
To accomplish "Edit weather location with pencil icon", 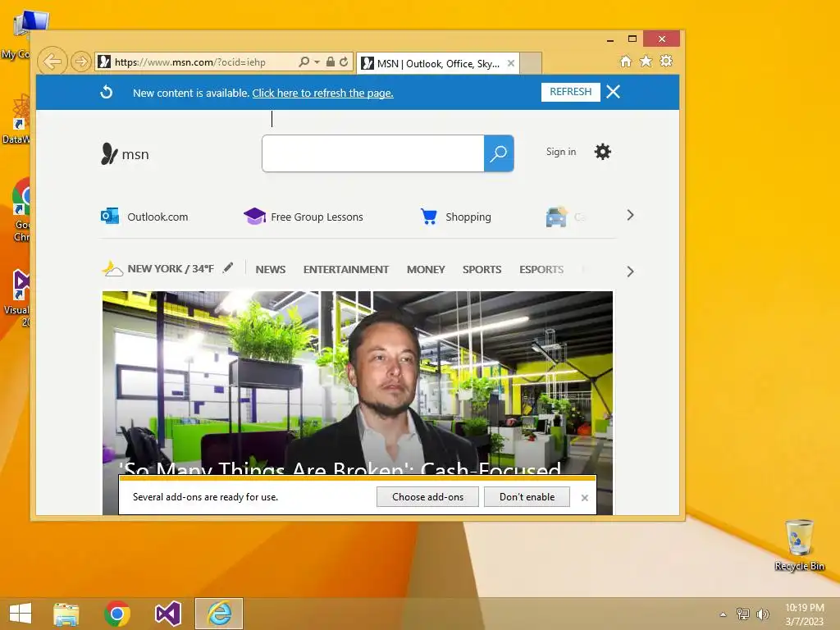I will tap(228, 268).
